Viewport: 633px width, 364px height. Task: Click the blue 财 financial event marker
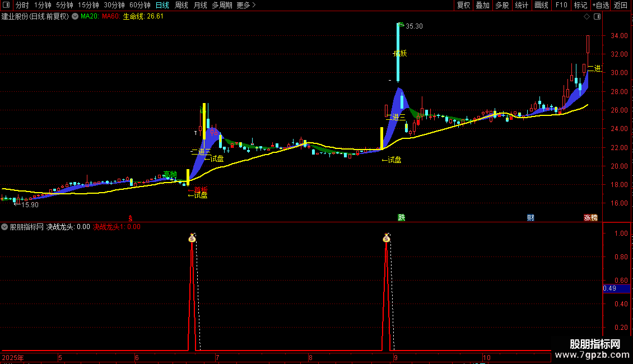[x=530, y=217]
